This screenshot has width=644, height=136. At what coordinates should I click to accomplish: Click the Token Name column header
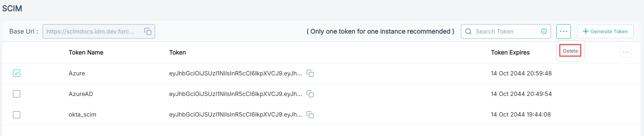click(86, 53)
